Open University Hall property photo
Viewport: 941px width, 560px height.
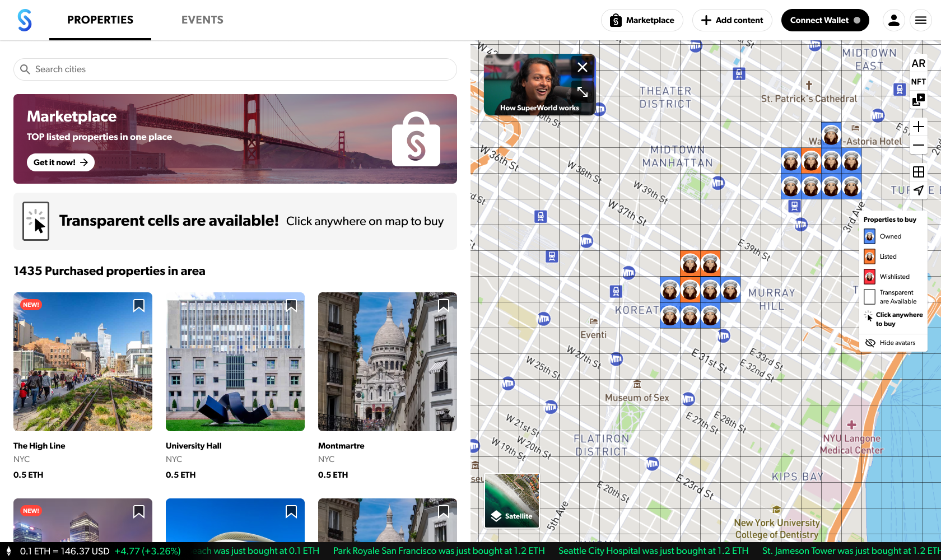coord(235,362)
